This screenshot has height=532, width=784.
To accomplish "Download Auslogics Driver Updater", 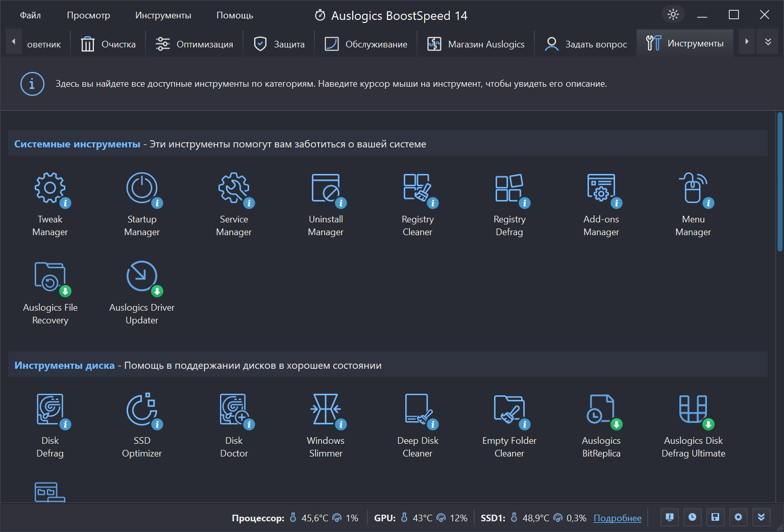I will pyautogui.click(x=142, y=293).
